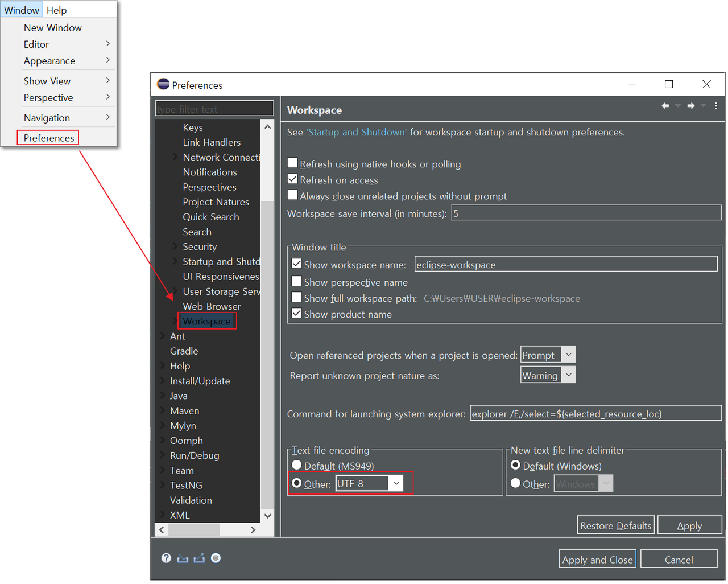
Task: Enable Refresh using native hooks or polling
Action: (x=292, y=163)
